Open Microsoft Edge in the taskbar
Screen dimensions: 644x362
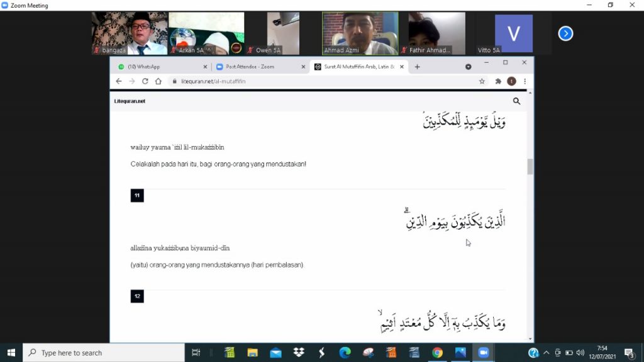click(x=345, y=353)
